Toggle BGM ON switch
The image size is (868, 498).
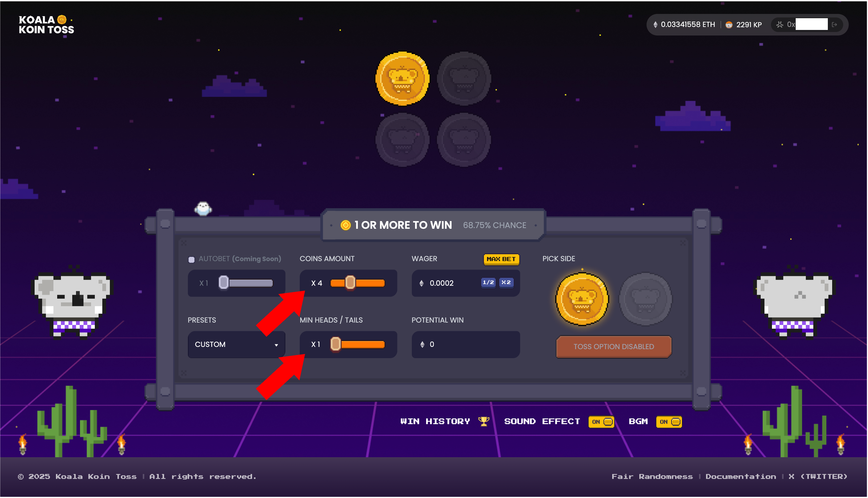point(669,422)
